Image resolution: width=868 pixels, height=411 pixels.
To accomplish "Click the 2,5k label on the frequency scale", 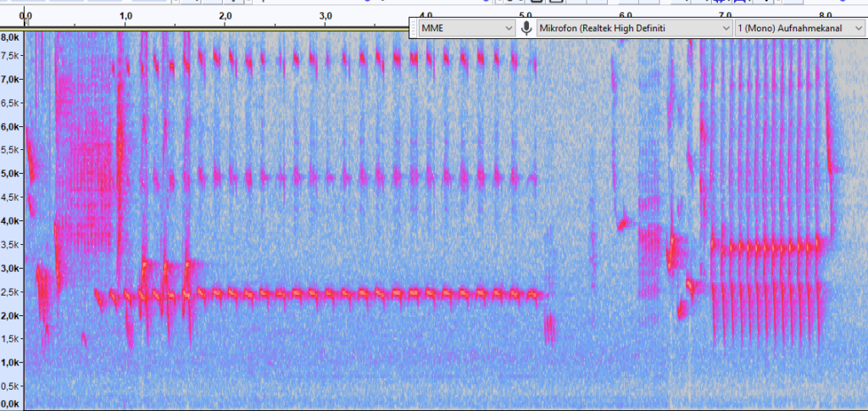I will [11, 292].
